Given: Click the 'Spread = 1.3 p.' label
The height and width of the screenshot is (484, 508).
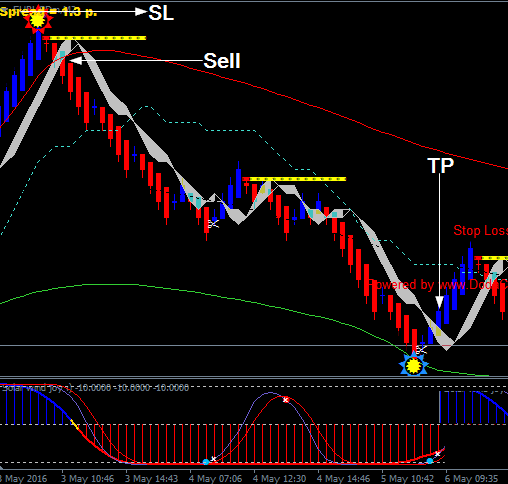Looking at the screenshot, I should (x=49, y=12).
